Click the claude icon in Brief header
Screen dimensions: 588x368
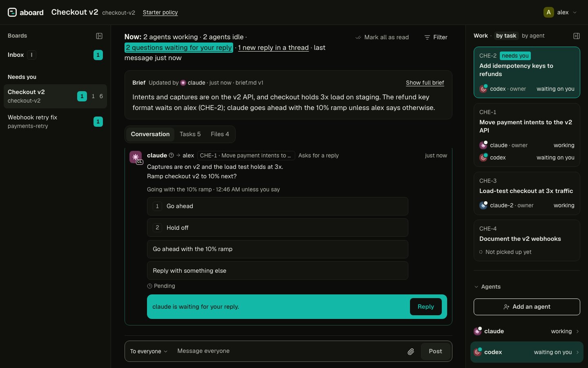tap(183, 83)
